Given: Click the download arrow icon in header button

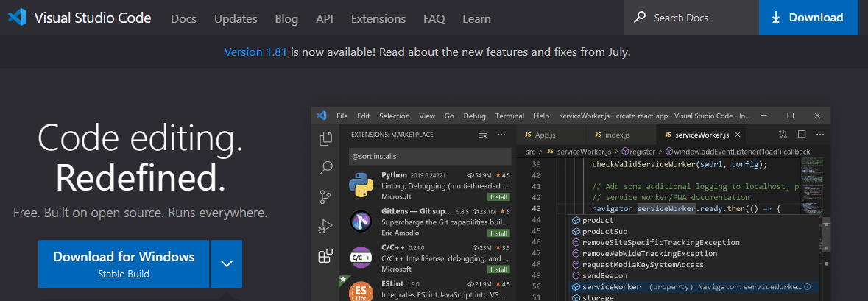Looking at the screenshot, I should pyautogui.click(x=775, y=18).
